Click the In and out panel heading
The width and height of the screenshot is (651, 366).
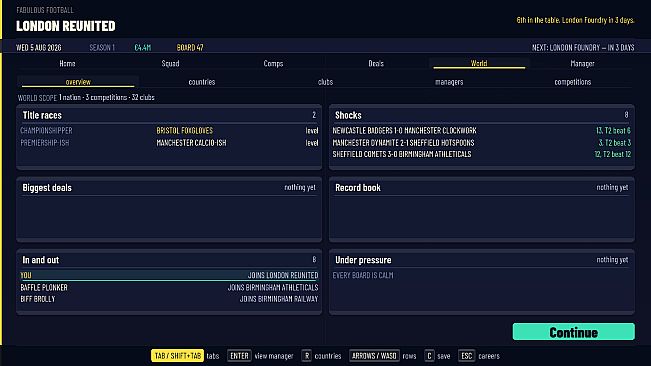pyautogui.click(x=40, y=260)
